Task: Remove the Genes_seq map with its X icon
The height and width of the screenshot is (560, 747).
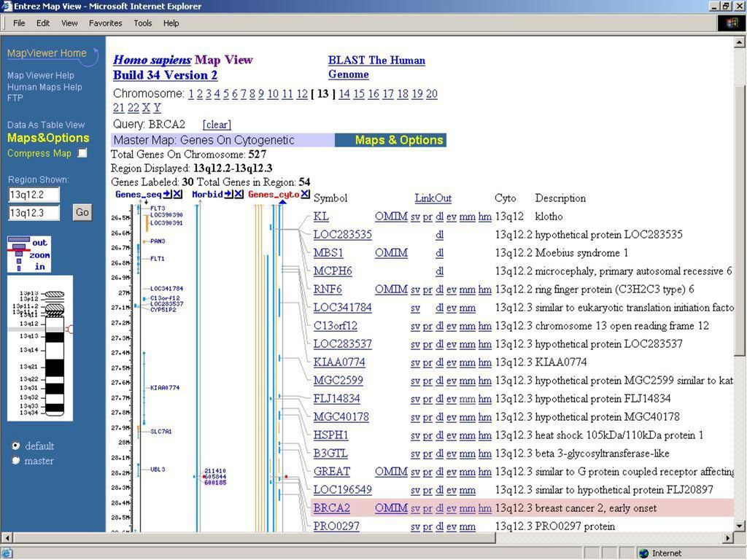Action: point(177,194)
